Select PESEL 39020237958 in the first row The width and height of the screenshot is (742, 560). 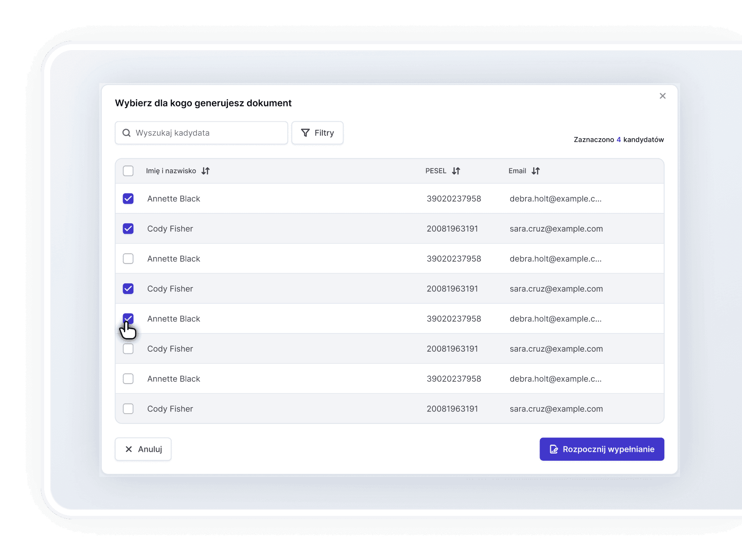pyautogui.click(x=454, y=199)
